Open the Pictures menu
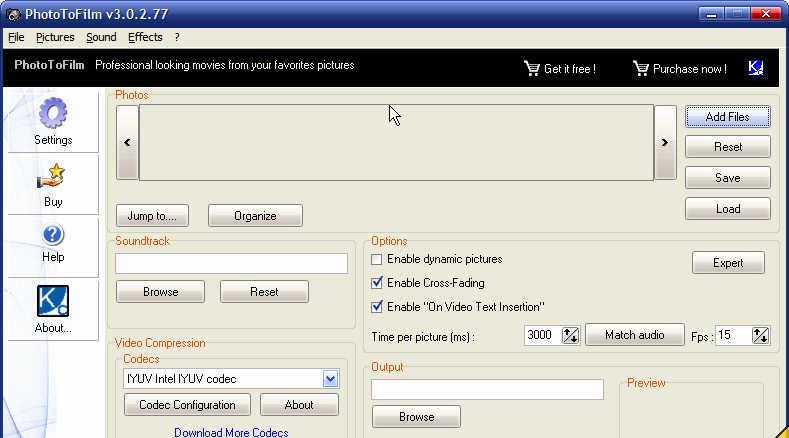789x438 pixels. coord(55,37)
